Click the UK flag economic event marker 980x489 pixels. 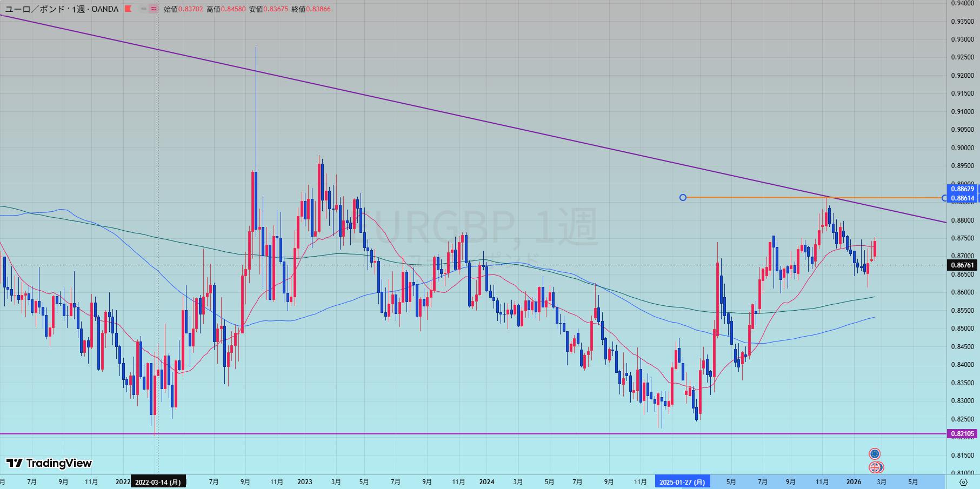[x=875, y=467]
